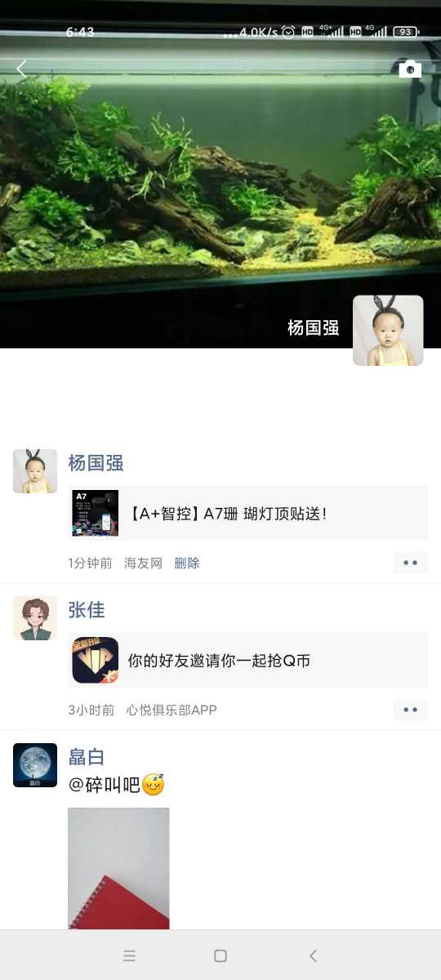The image size is (441, 980).
Task: Open 心悦俱乐部APP source label
Action: [171, 710]
